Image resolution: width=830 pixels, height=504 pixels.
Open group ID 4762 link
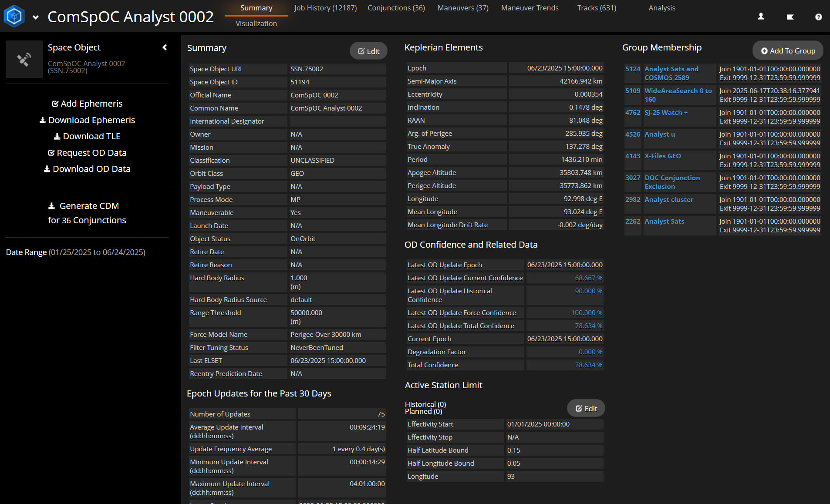click(633, 112)
